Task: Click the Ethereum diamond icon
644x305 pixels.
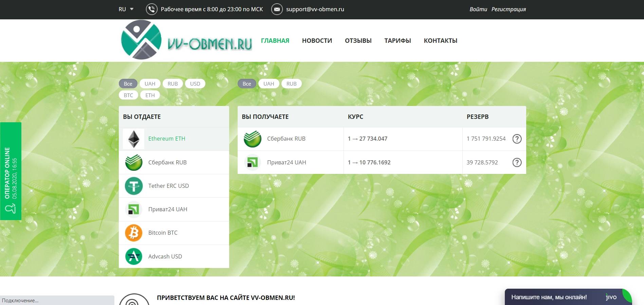Action: [x=133, y=139]
